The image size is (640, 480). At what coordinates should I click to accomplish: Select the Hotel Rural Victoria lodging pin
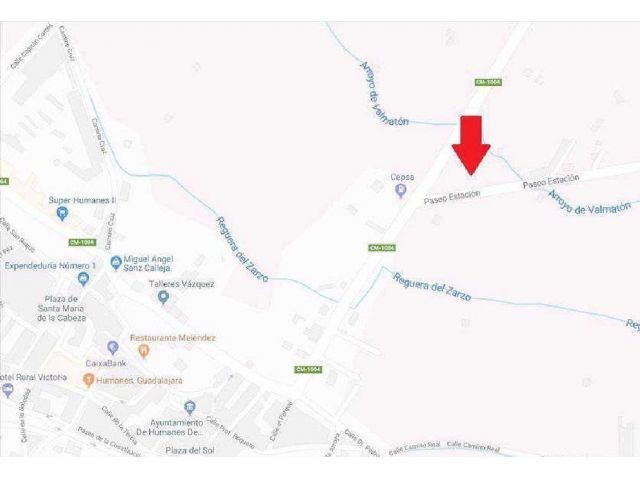[x=7, y=391]
